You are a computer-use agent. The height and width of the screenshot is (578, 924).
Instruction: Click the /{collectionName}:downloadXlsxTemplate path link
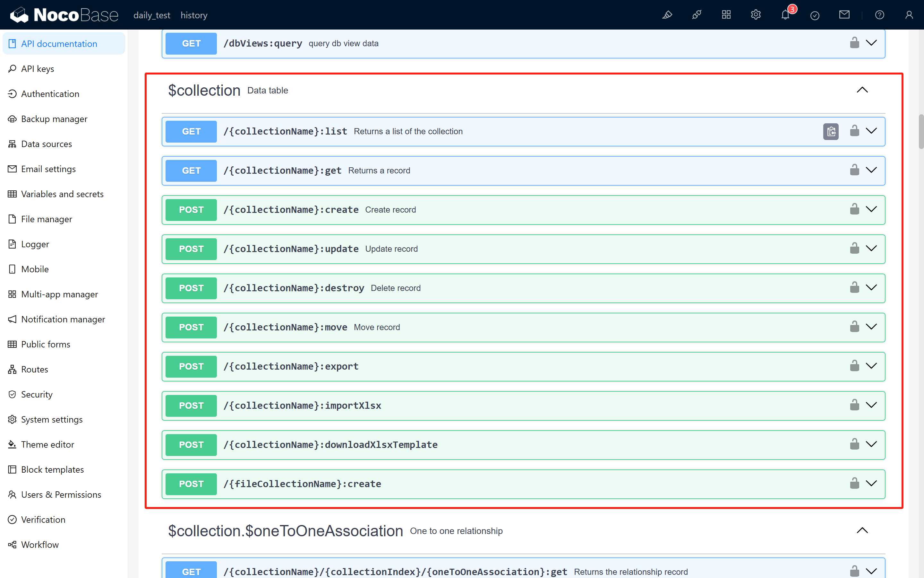[x=330, y=445]
